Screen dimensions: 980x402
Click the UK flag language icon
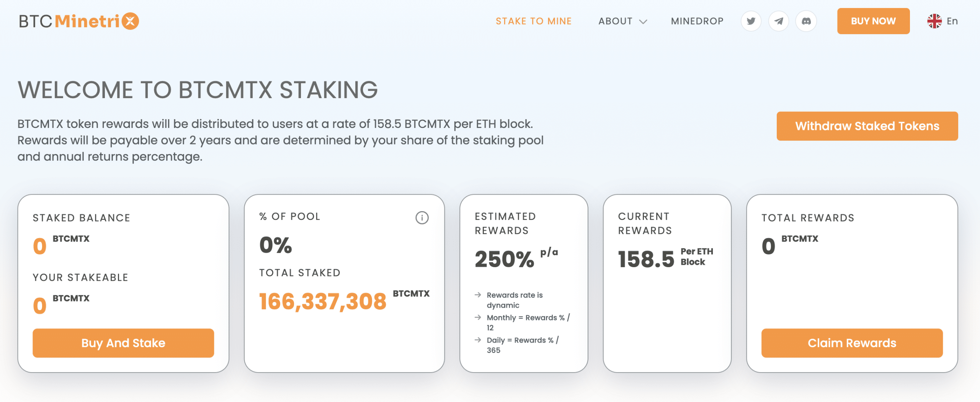(934, 21)
